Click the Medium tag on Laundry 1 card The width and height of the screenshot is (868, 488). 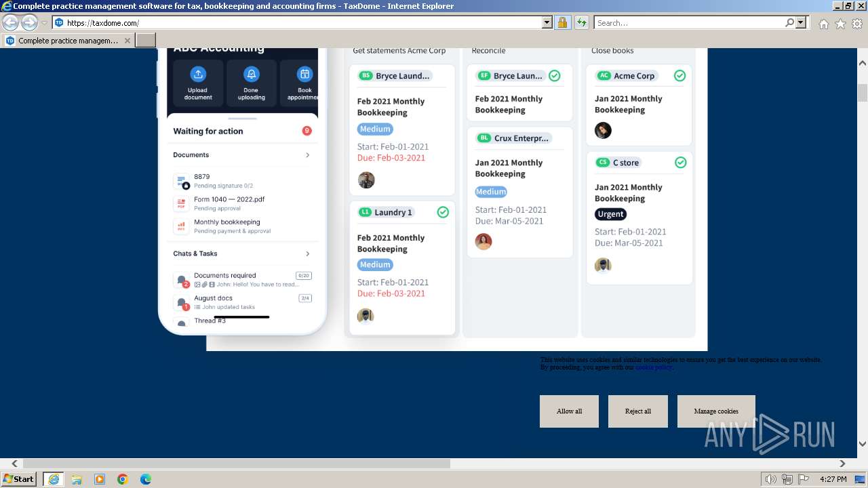pyautogui.click(x=375, y=264)
